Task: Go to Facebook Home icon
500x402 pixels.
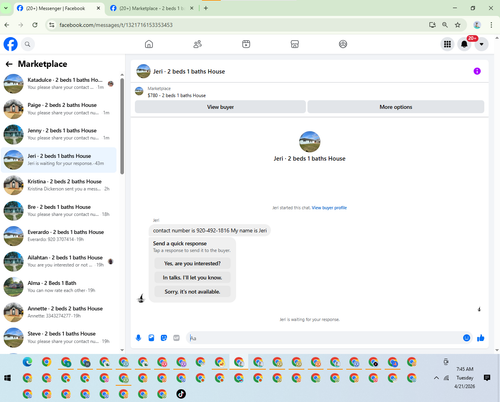Action: [x=149, y=44]
